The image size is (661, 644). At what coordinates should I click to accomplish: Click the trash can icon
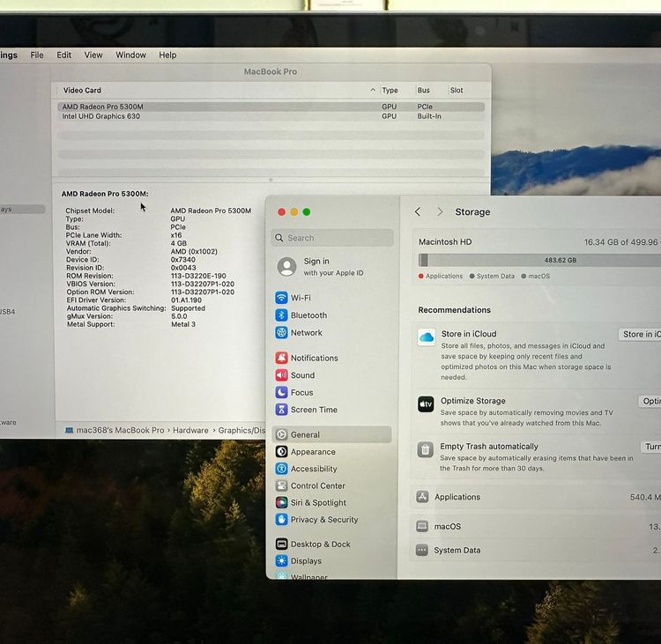[x=426, y=449]
